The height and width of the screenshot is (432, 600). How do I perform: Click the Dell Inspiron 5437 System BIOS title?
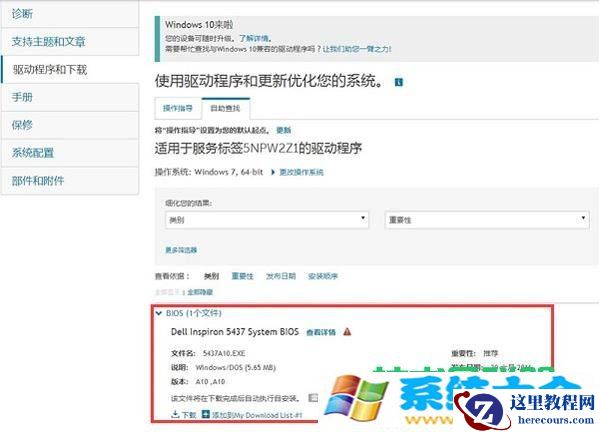pos(235,332)
